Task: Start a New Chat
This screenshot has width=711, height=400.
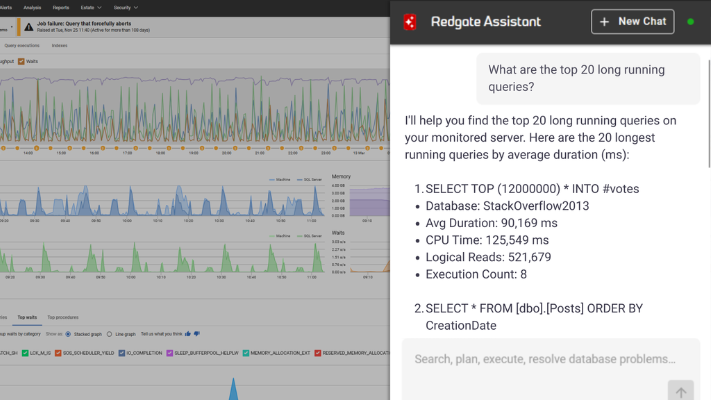Action: (x=633, y=21)
